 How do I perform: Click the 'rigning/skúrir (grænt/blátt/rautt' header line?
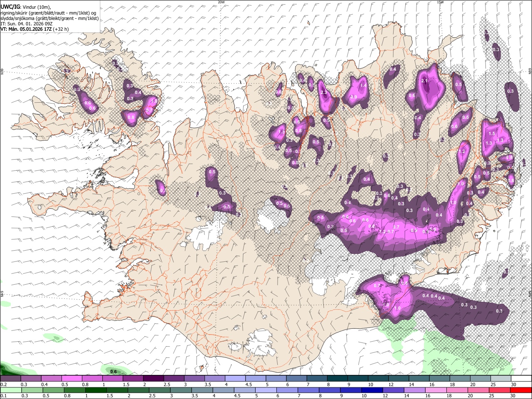coord(48,13)
